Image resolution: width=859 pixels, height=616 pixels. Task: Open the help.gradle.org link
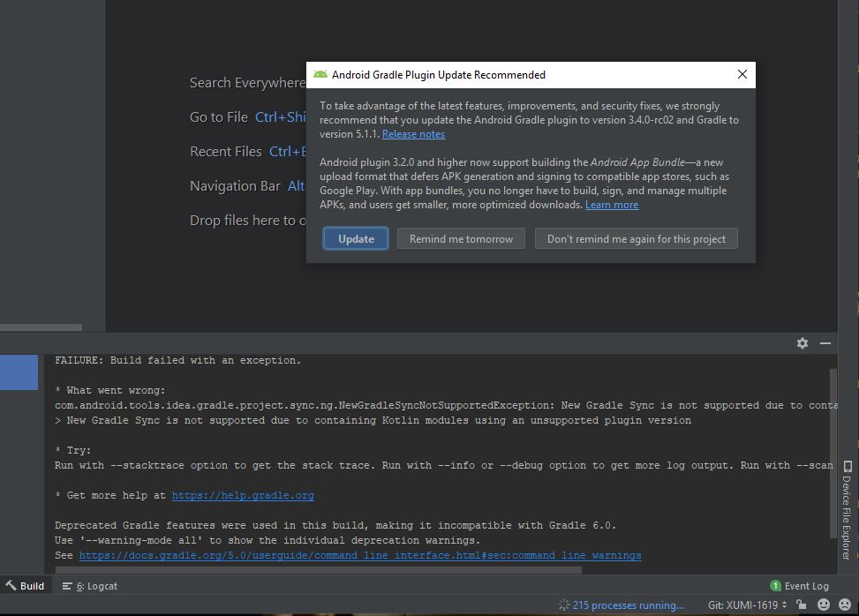click(243, 496)
